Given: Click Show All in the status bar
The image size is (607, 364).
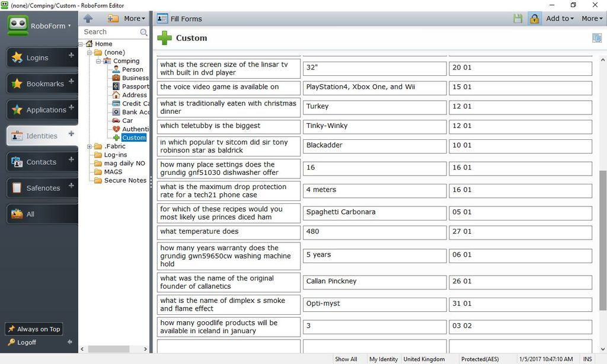Looking at the screenshot, I should (x=346, y=359).
